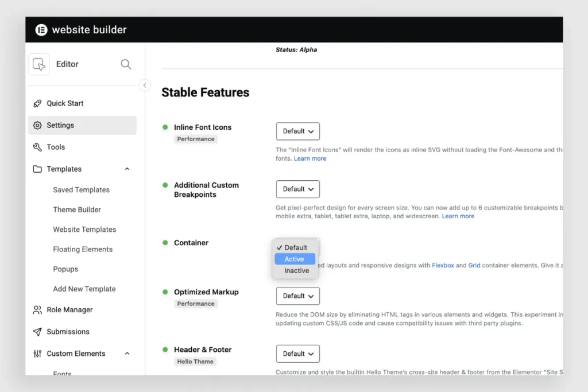Open the Header & Footer Default dropdown
This screenshot has width=588, height=392.
click(298, 354)
